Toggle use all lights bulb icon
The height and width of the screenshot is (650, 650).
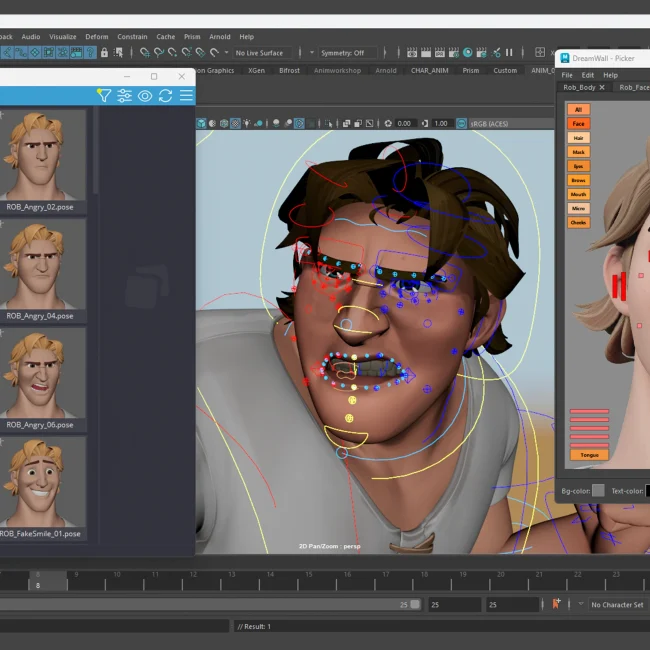[247, 123]
